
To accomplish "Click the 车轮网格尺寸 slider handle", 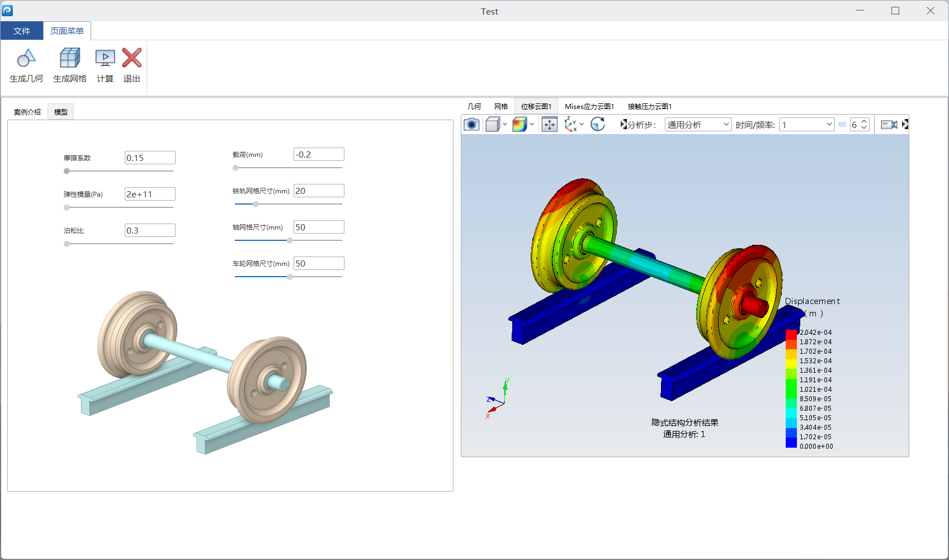I will pyautogui.click(x=290, y=277).
